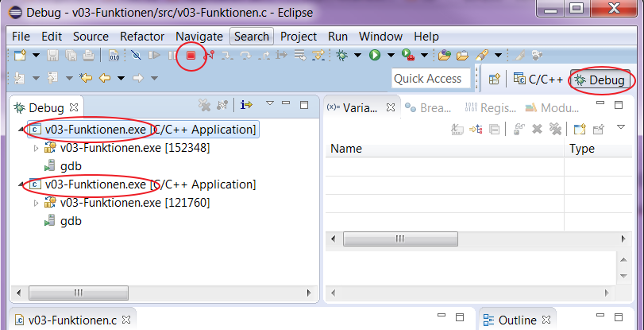Open the Navigate menu
This screenshot has width=644, height=330.
coord(199,37)
